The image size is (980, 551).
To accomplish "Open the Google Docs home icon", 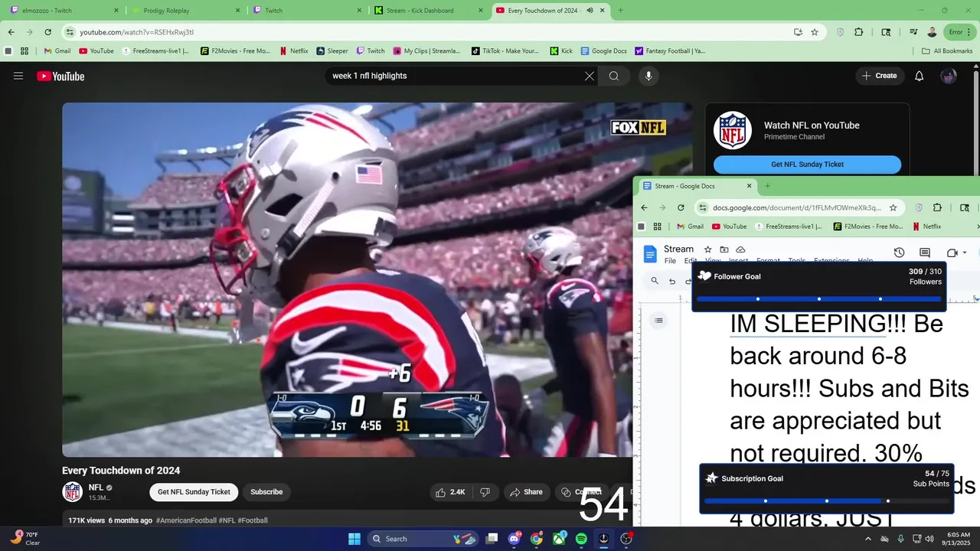I will (650, 254).
